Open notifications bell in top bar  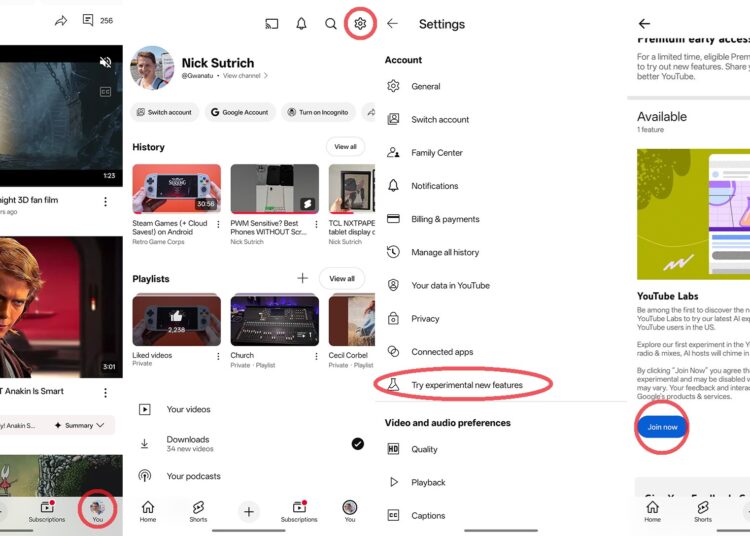pos(301,23)
